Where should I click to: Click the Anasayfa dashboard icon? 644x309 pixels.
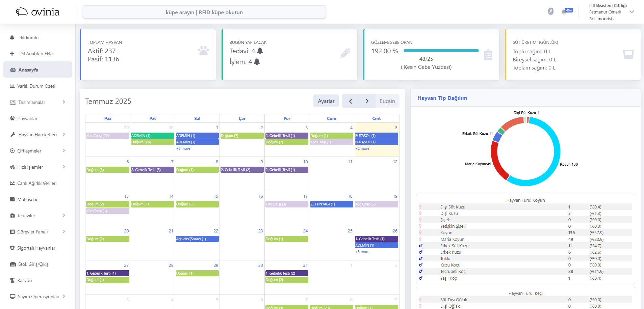pos(13,70)
